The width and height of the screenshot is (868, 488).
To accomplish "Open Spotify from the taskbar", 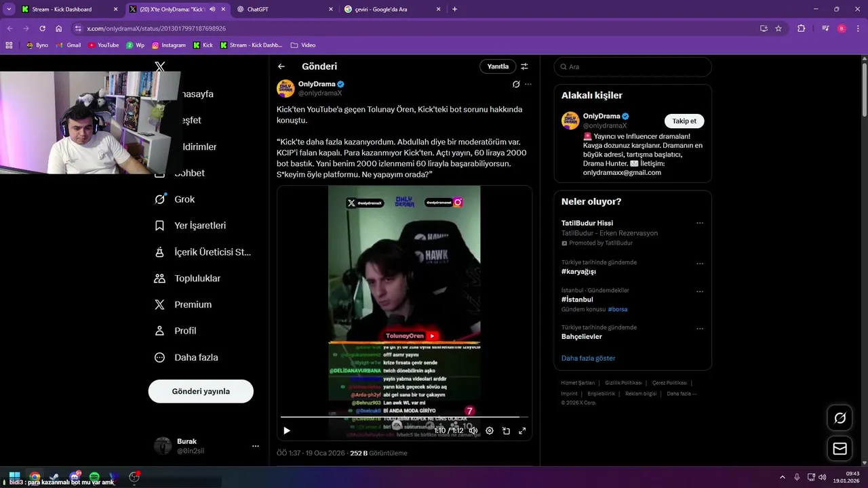I will tap(94, 476).
